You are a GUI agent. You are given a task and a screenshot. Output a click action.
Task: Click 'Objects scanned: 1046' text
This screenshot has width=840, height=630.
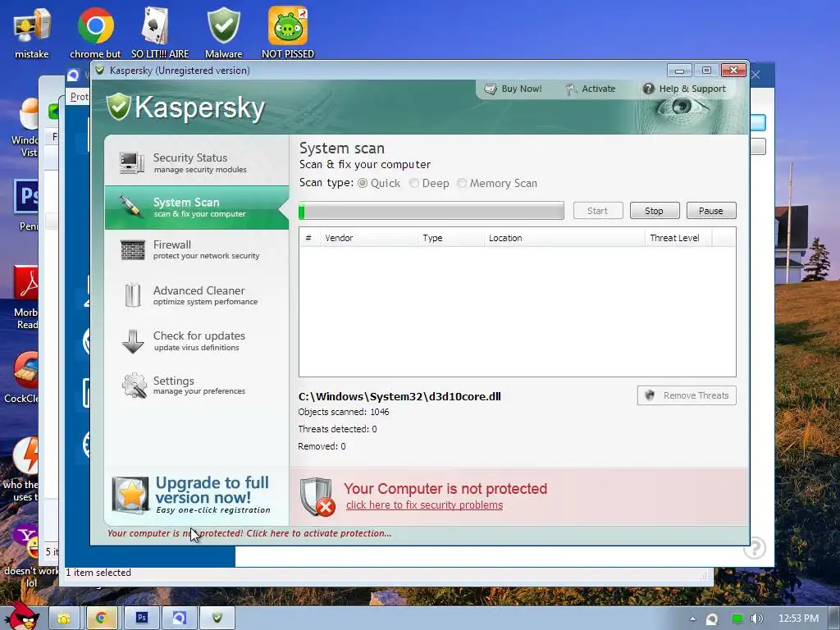click(x=344, y=412)
